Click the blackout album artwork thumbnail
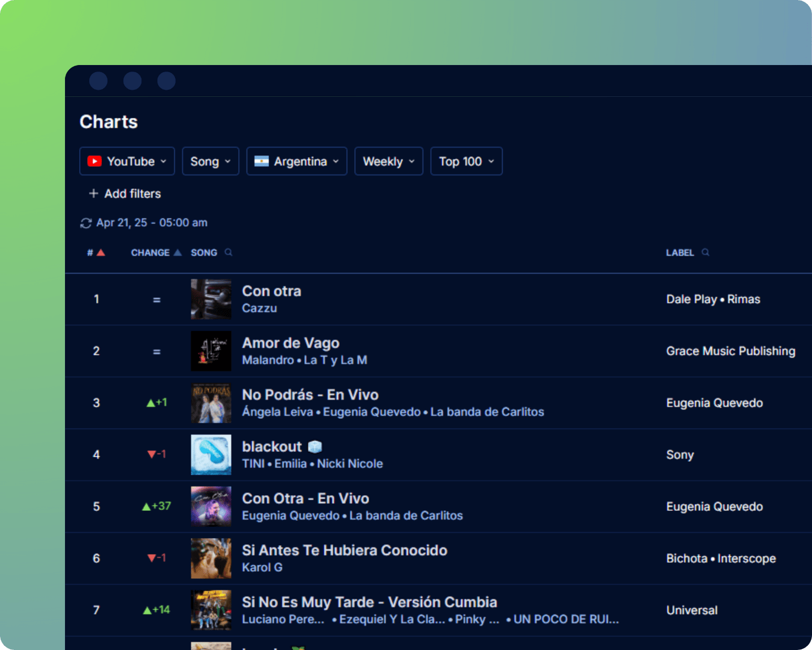Image resolution: width=812 pixels, height=650 pixels. [x=211, y=454]
